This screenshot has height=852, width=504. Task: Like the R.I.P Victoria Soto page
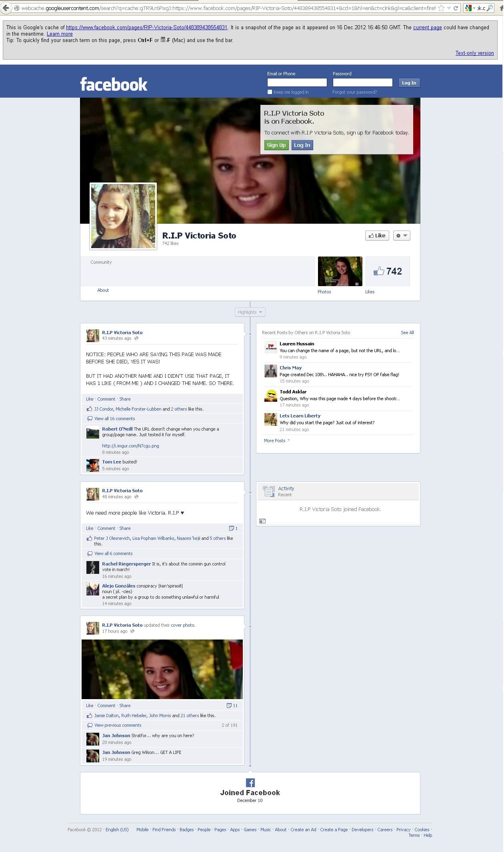pyautogui.click(x=377, y=236)
